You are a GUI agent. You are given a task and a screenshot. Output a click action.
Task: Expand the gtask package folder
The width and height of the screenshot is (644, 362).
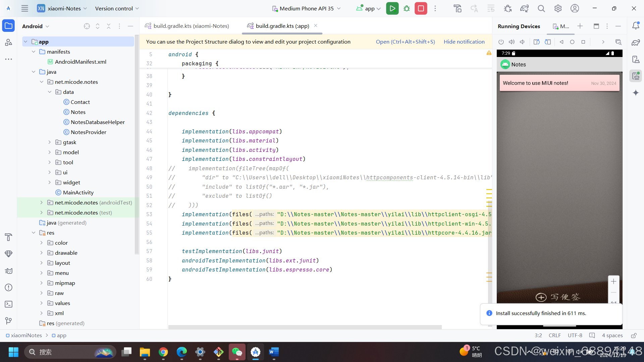tap(50, 142)
